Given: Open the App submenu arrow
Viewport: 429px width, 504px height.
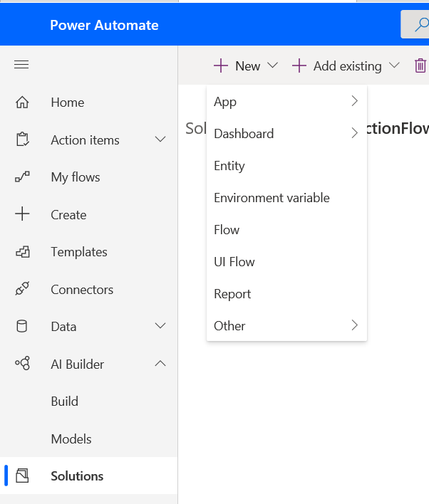Looking at the screenshot, I should 355,101.
